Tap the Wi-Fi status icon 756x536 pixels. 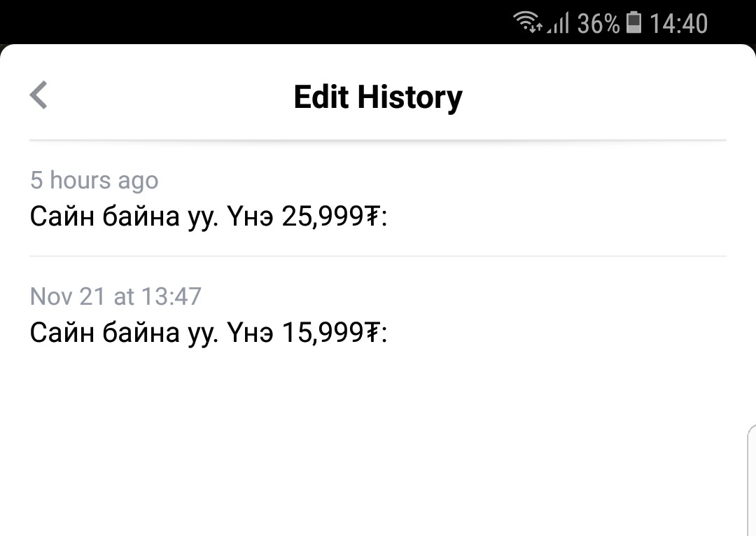click(x=527, y=22)
